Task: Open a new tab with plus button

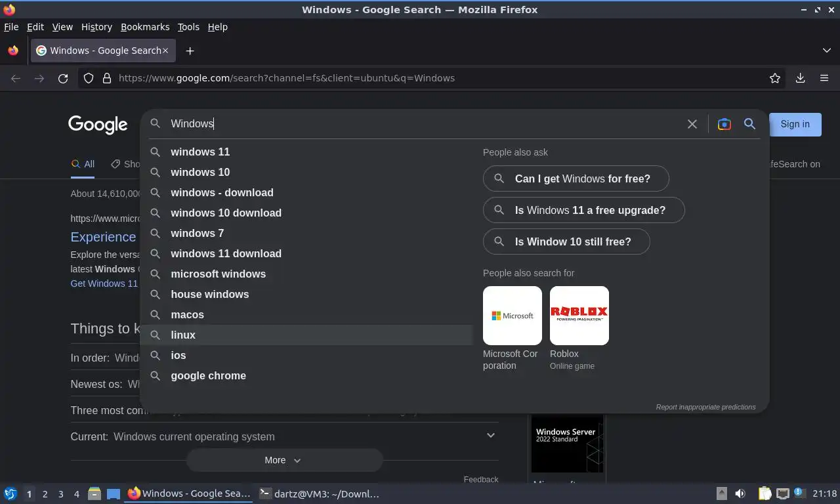Action: coord(190,51)
